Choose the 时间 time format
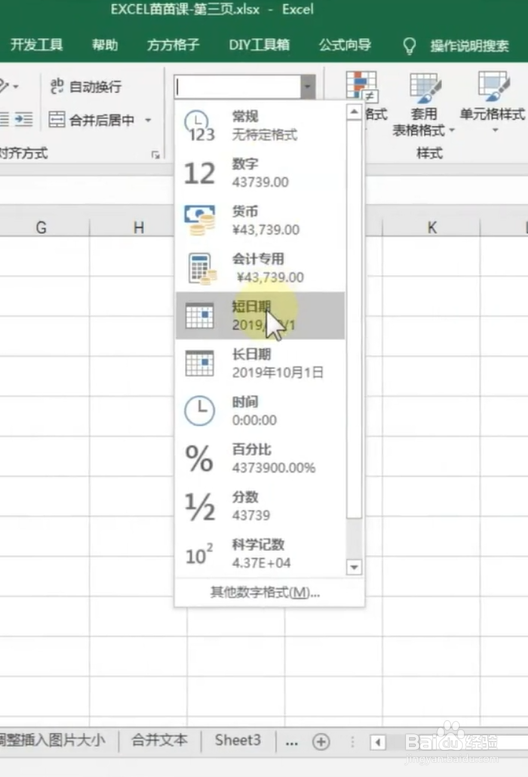 point(260,411)
